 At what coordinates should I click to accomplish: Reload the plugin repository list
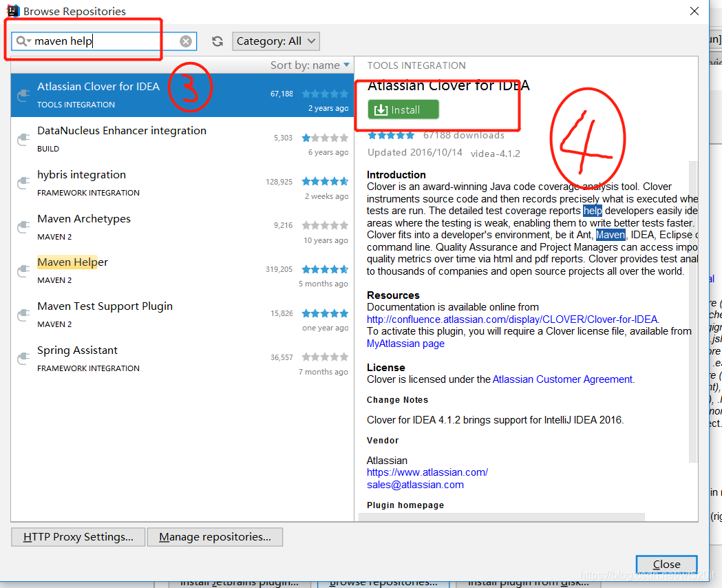pyautogui.click(x=217, y=41)
